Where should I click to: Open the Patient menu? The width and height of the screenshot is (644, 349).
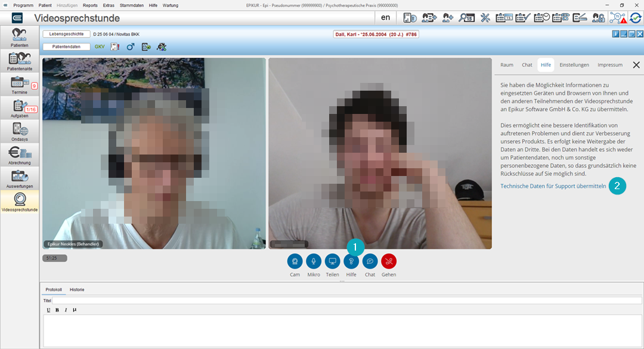pos(45,5)
